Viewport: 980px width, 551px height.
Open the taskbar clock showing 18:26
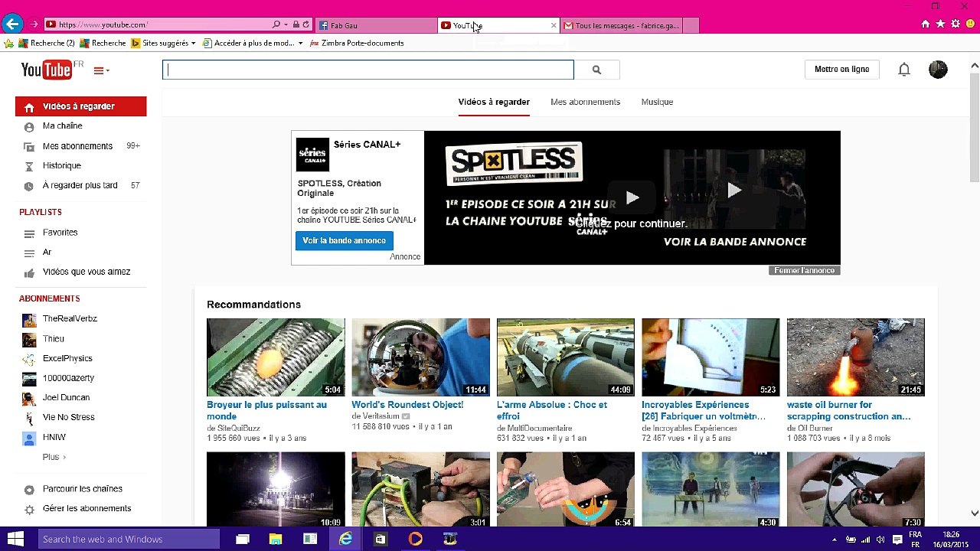click(951, 540)
